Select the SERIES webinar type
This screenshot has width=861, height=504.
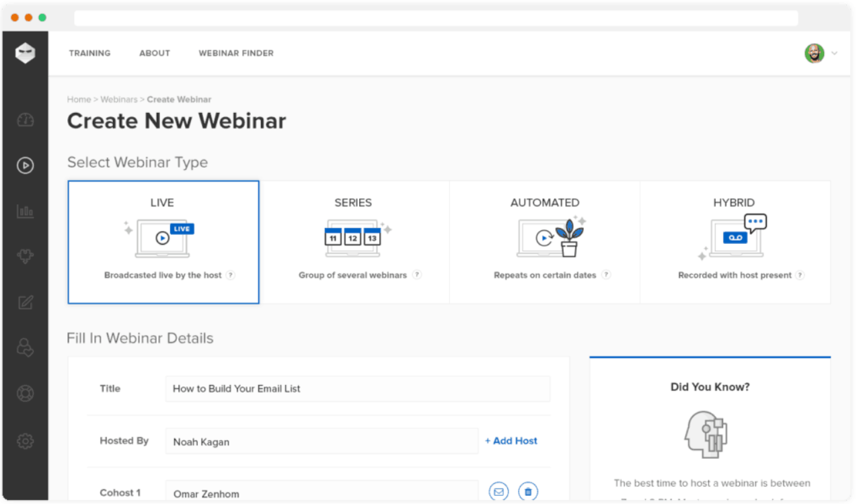coord(354,242)
